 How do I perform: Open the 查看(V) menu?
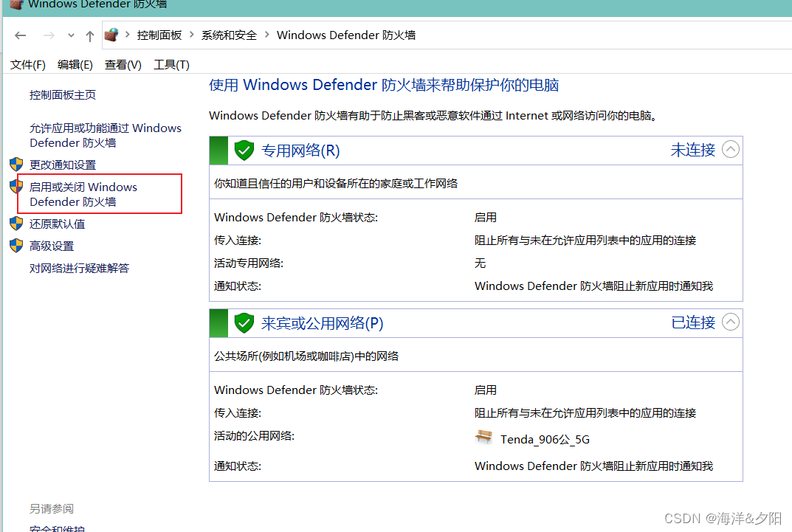click(x=123, y=65)
